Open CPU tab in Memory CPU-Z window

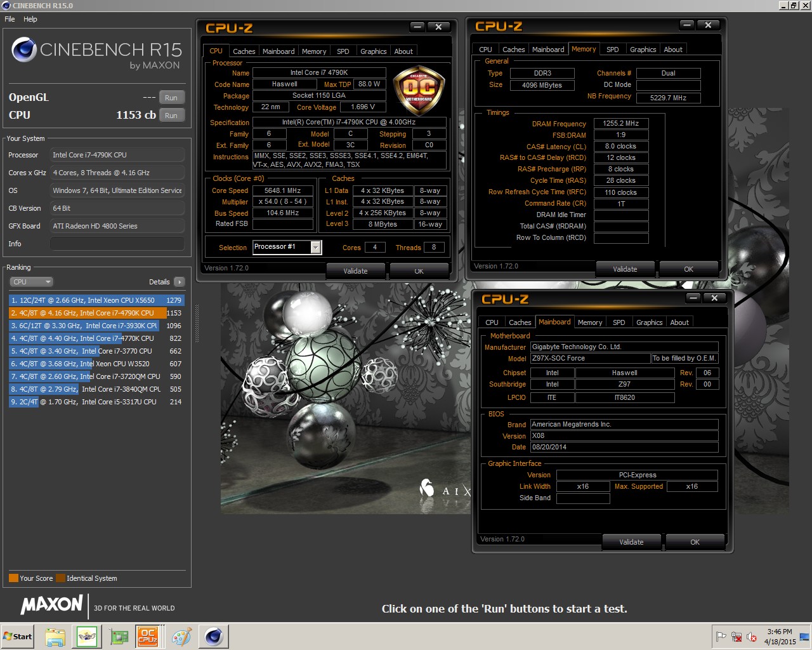click(485, 50)
